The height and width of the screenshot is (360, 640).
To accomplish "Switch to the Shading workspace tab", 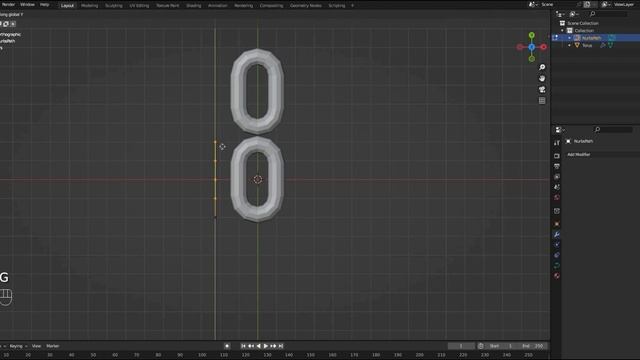I will coord(193,6).
